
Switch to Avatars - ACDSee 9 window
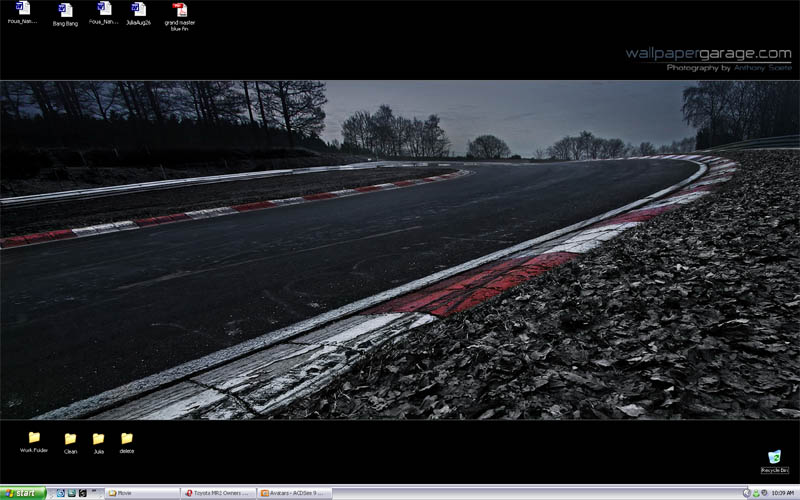click(294, 493)
